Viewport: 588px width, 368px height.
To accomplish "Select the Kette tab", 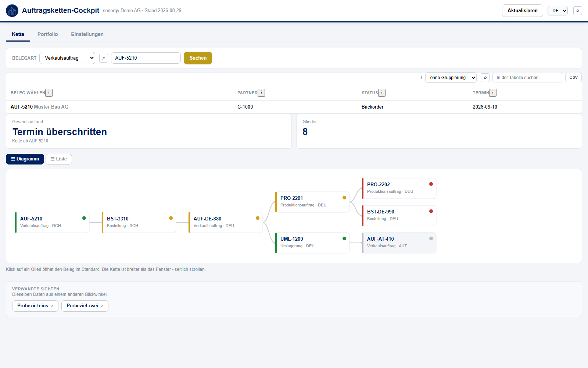I will pos(18,34).
